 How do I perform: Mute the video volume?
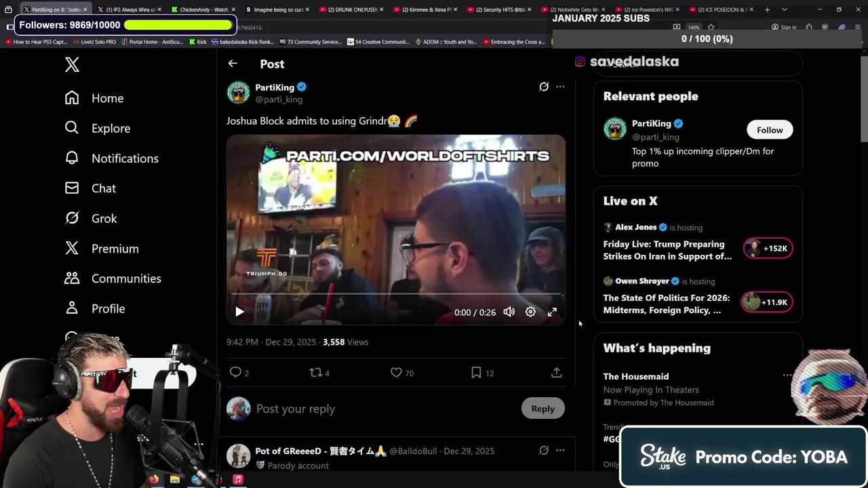click(509, 312)
